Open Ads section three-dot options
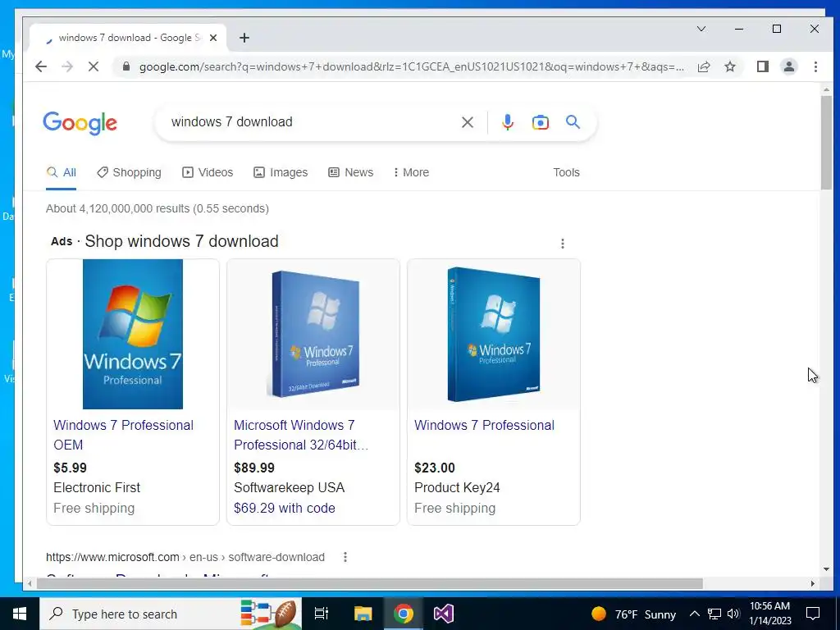The image size is (840, 630). 563,244
